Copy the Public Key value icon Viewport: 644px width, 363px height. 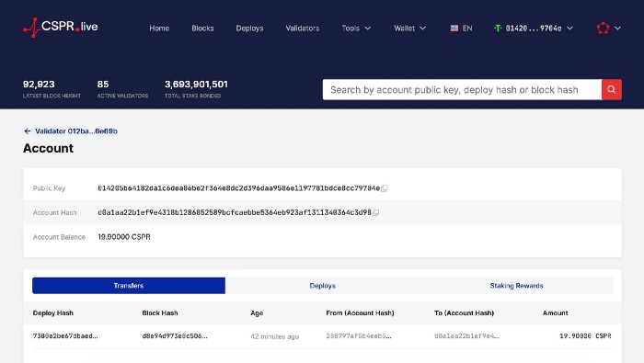tap(384, 188)
